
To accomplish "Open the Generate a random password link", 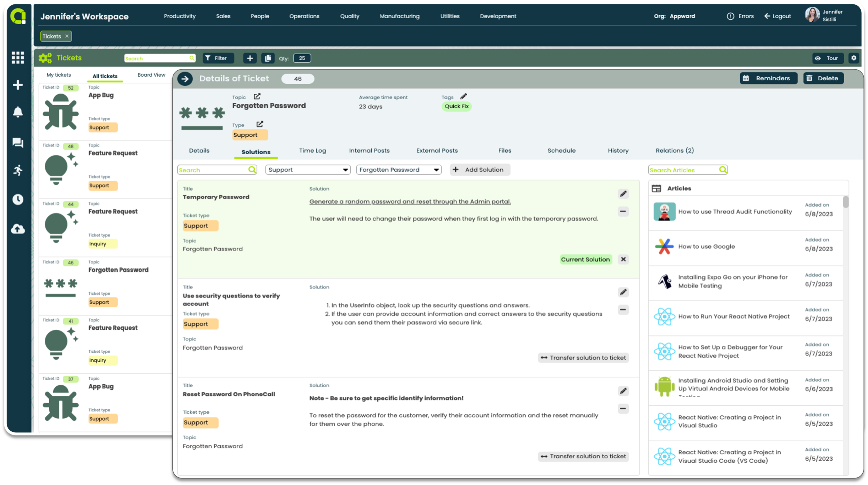I will point(410,201).
